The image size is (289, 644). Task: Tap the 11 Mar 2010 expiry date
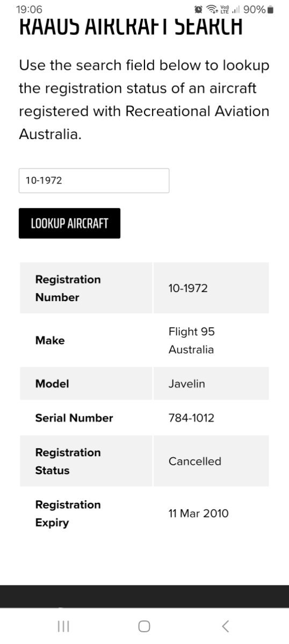pos(198,514)
